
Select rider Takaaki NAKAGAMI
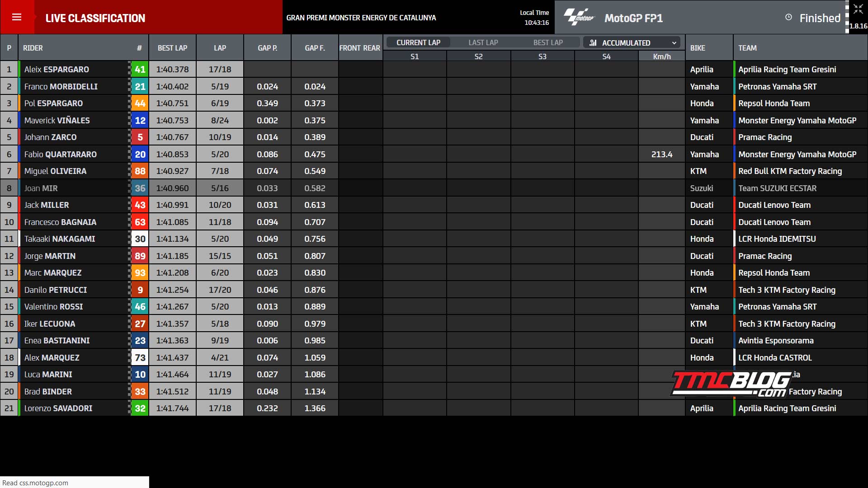tap(60, 239)
